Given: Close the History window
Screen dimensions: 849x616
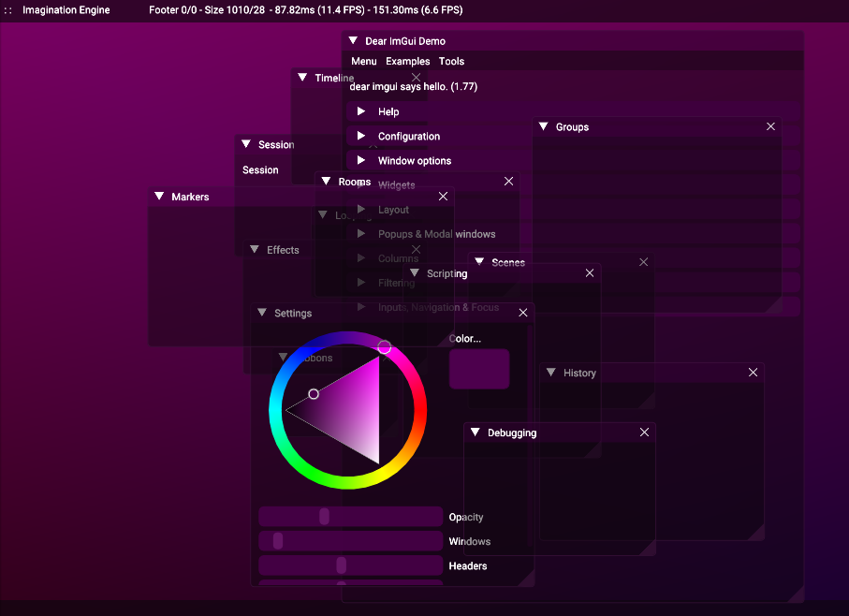Looking at the screenshot, I should (753, 373).
